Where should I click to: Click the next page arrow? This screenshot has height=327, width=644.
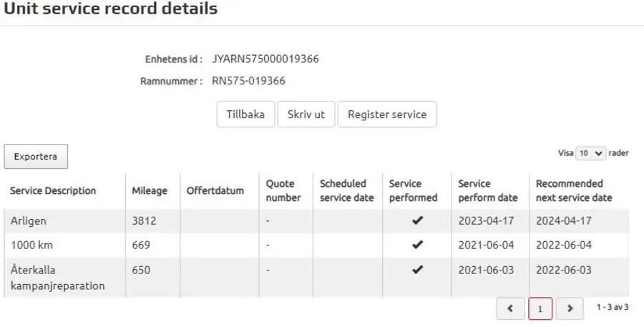tap(570, 308)
